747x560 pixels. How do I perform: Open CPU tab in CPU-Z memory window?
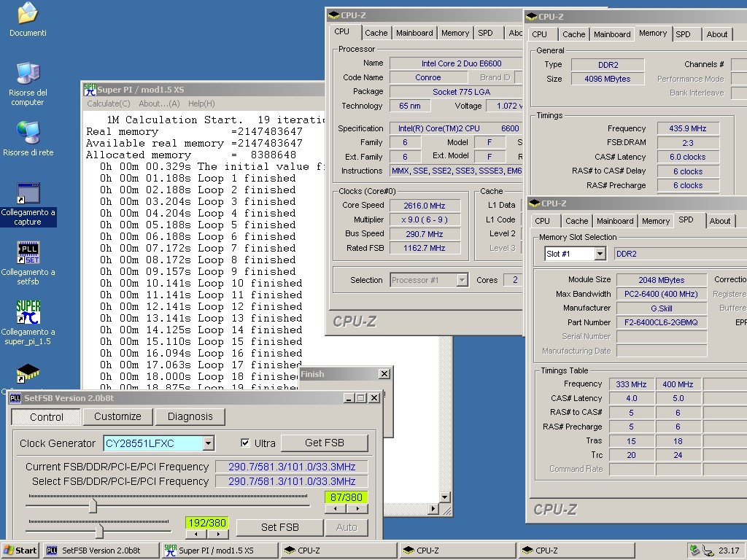539,34
